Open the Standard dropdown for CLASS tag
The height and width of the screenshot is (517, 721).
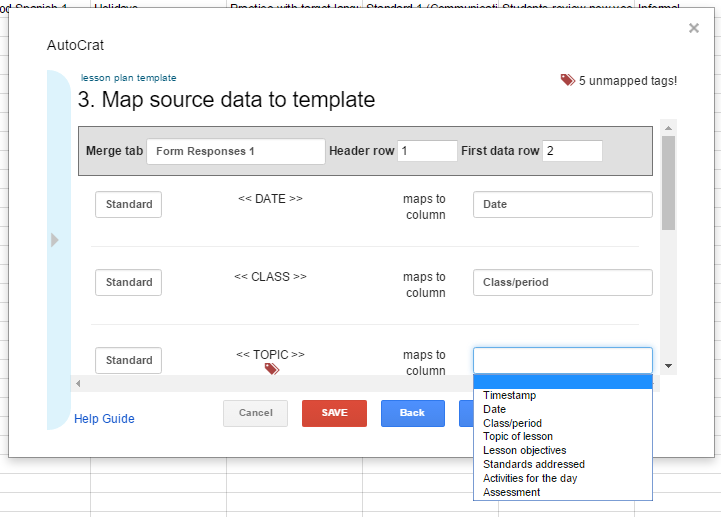(128, 282)
